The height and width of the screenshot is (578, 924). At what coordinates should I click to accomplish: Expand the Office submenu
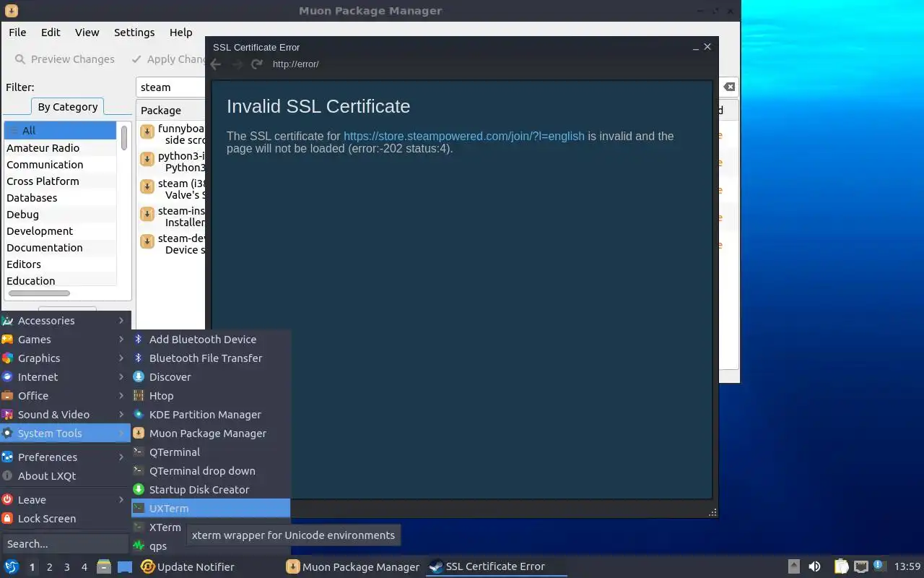coord(65,395)
